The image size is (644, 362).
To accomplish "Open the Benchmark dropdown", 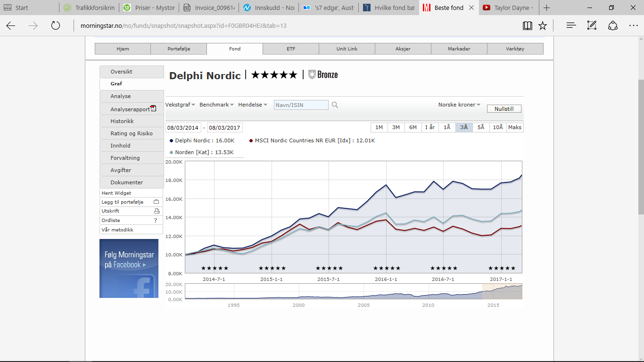I will pos(217,105).
